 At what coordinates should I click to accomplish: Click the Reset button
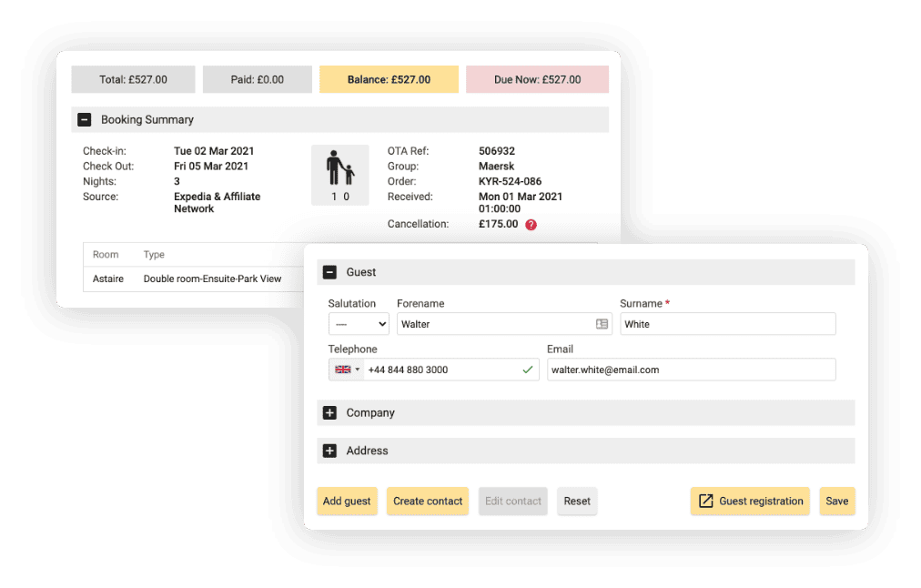(577, 501)
